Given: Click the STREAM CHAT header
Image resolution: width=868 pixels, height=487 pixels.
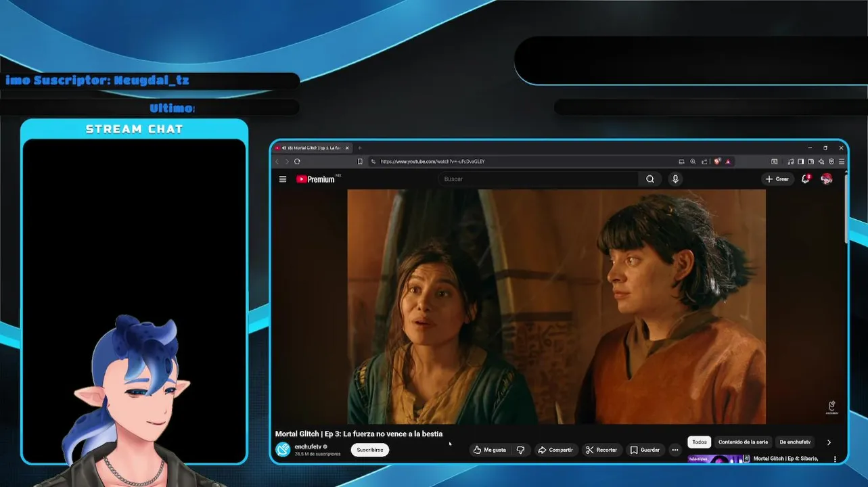Looking at the screenshot, I should tap(135, 129).
